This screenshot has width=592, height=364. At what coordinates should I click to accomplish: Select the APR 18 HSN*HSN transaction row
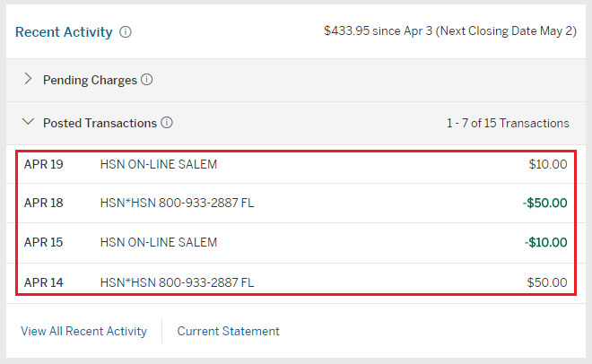point(177,203)
